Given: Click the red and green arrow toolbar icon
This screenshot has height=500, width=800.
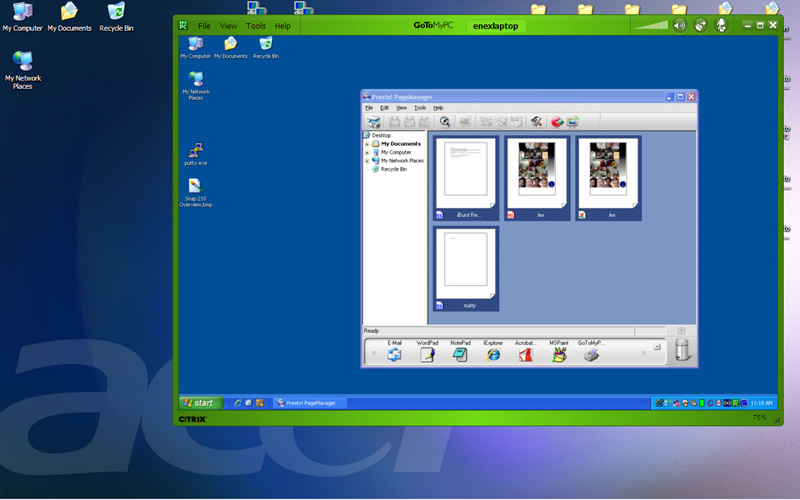Looking at the screenshot, I should coord(557,121).
